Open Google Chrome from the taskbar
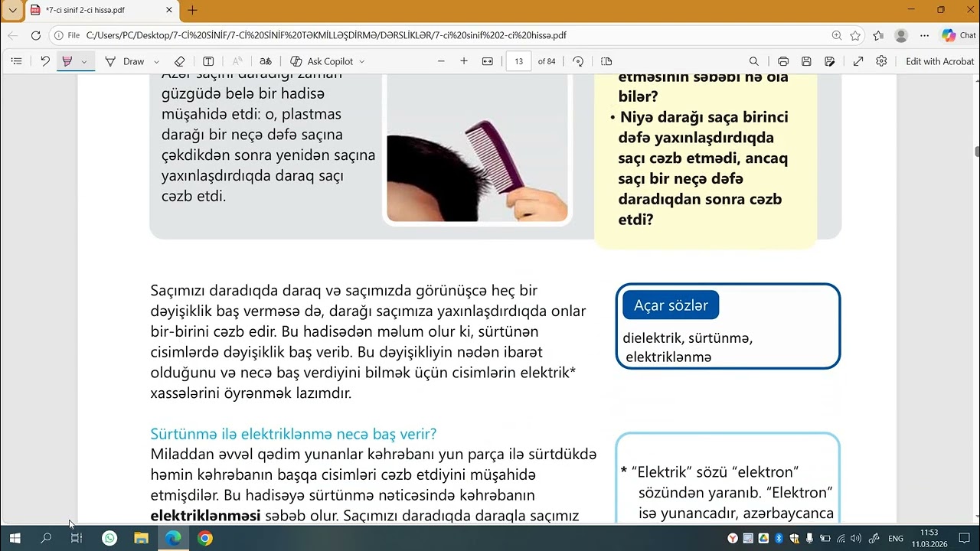 tap(205, 538)
